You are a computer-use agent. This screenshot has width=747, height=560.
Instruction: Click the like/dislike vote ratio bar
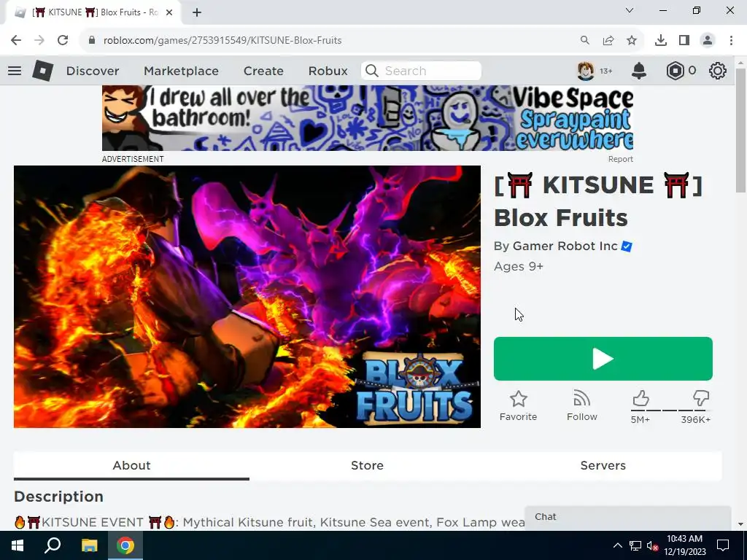tap(670, 410)
